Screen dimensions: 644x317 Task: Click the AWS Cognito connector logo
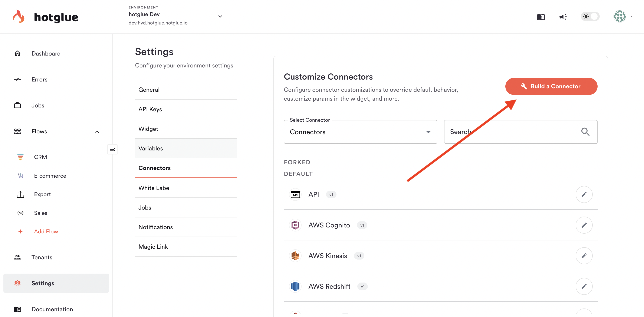(x=295, y=225)
